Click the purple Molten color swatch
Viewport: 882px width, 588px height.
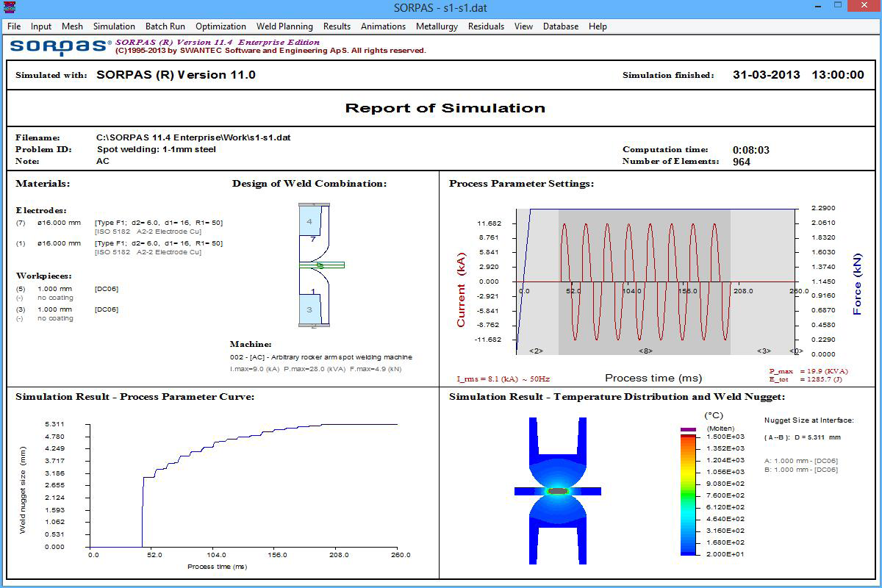click(x=688, y=429)
